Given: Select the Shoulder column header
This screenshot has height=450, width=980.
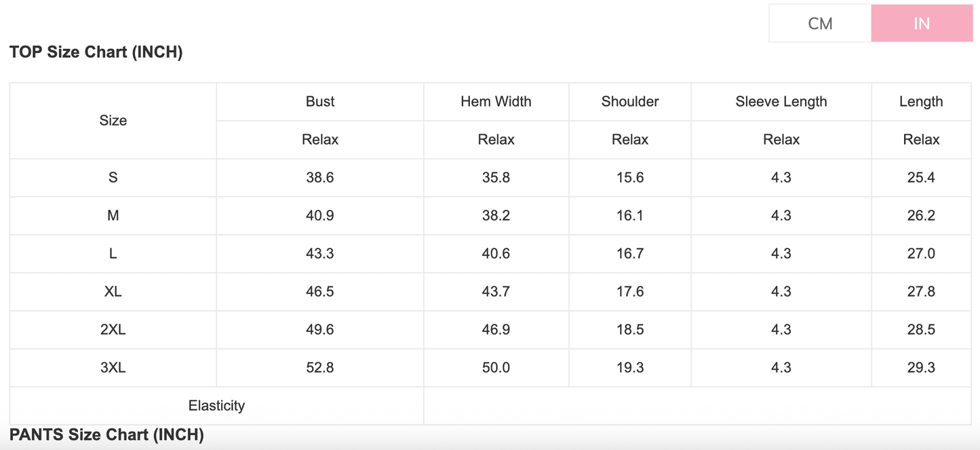Looking at the screenshot, I should pyautogui.click(x=629, y=102).
